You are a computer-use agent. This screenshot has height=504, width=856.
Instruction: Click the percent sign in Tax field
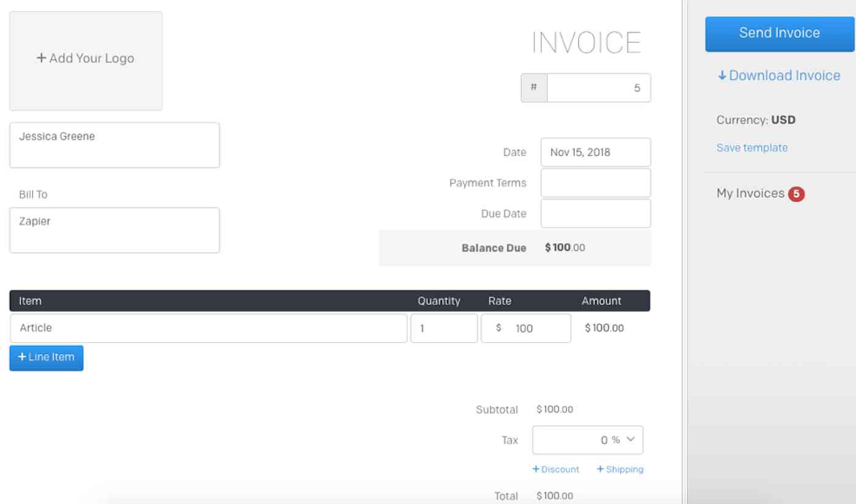coord(616,440)
